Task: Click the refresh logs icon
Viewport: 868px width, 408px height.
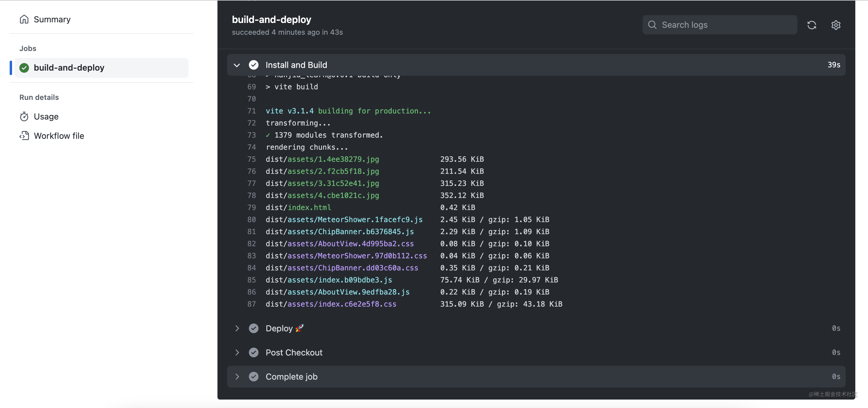Action: pos(812,24)
